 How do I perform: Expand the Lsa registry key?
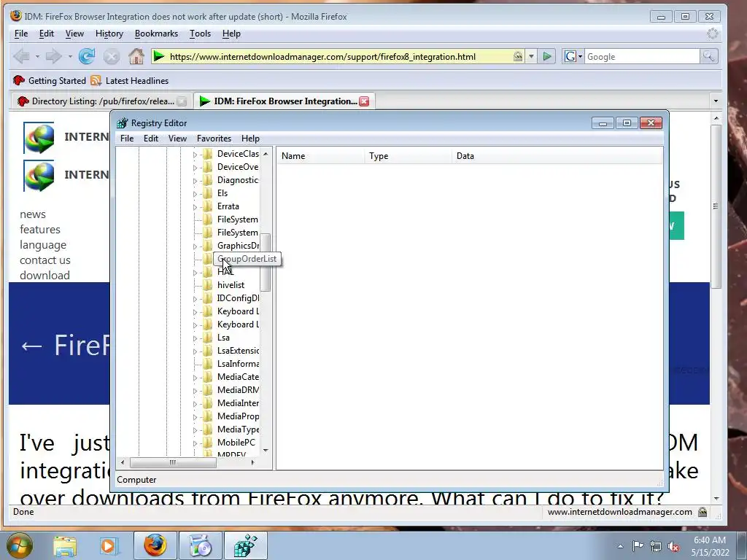coord(195,338)
